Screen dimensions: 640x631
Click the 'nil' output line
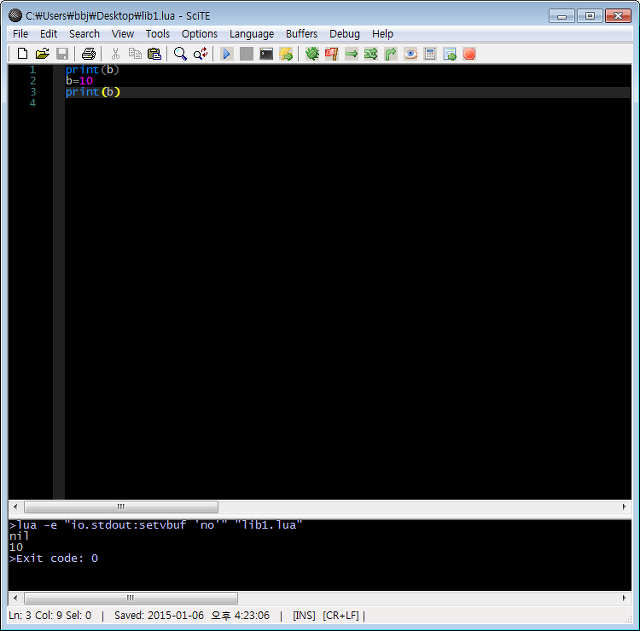[19, 536]
